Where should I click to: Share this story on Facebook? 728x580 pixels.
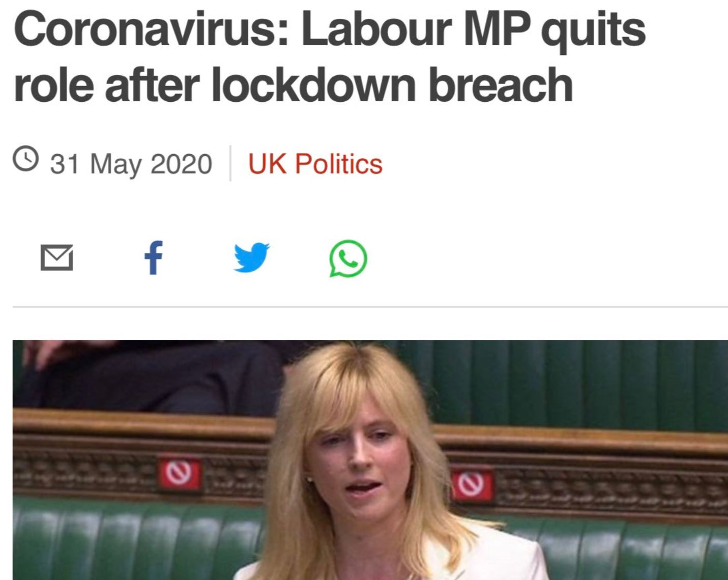tap(154, 257)
